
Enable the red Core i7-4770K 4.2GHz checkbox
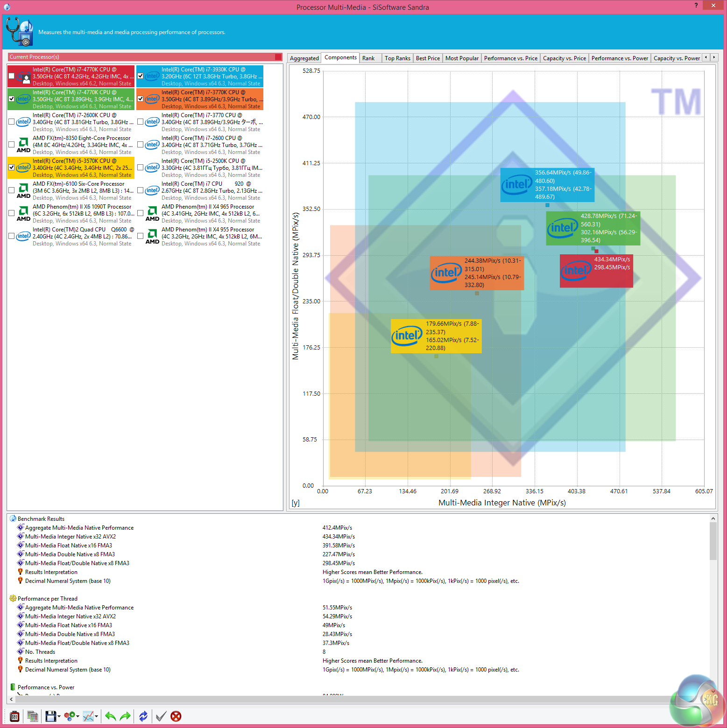point(12,76)
